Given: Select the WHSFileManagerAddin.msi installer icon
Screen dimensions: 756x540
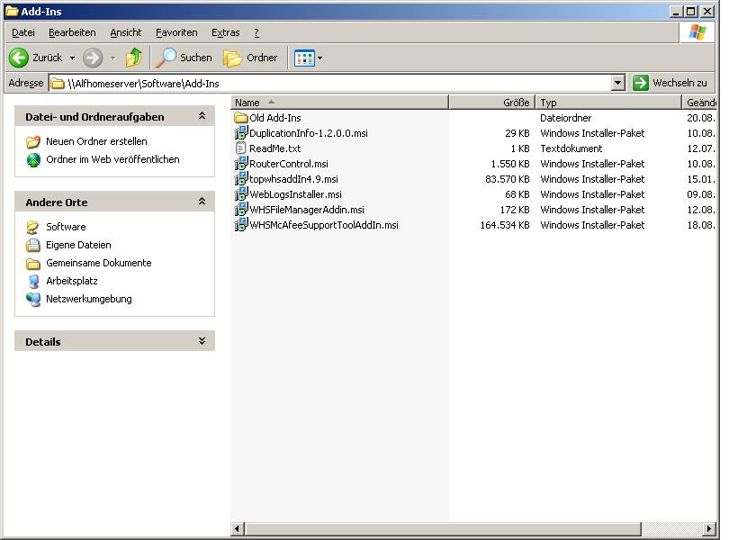Looking at the screenshot, I should tap(240, 210).
